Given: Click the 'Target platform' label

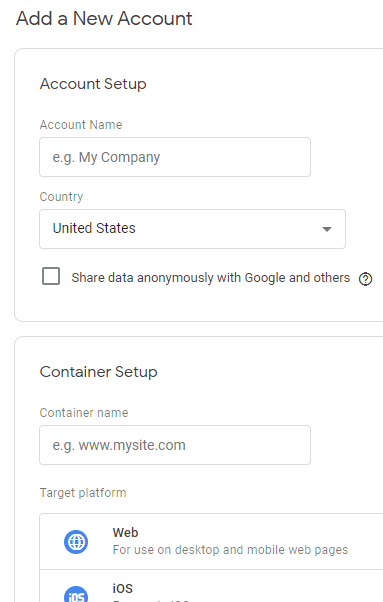Looking at the screenshot, I should point(83,493).
